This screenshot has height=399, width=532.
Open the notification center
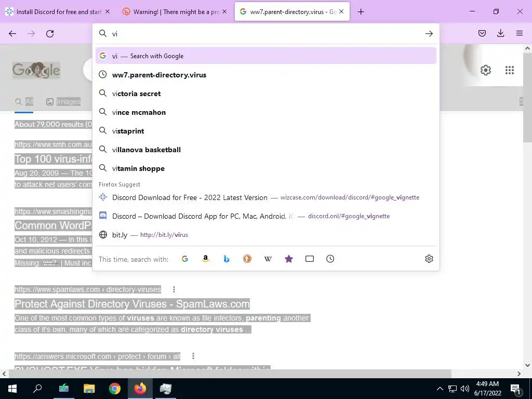point(516,389)
